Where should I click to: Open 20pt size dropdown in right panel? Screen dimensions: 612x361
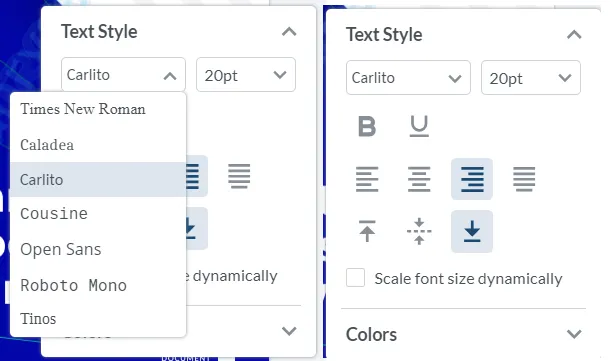[x=531, y=78]
